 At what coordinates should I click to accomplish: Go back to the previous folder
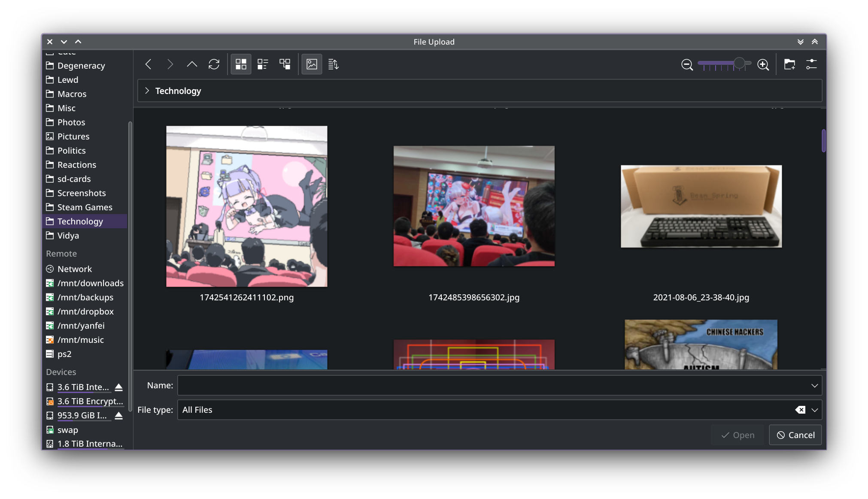click(x=149, y=64)
